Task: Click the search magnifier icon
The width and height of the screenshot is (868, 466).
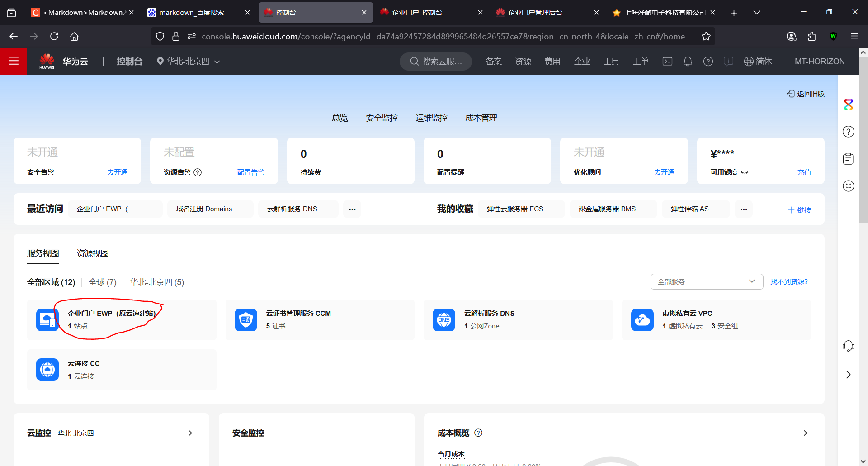Action: [x=414, y=62]
